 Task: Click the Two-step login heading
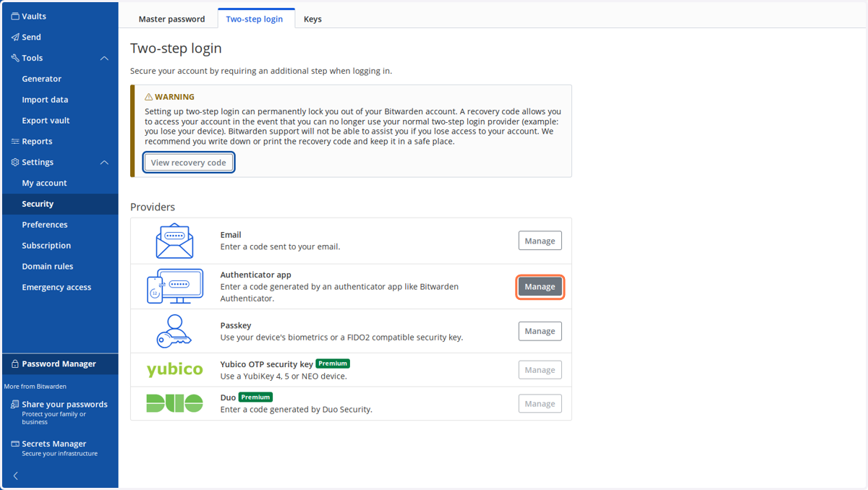(176, 48)
